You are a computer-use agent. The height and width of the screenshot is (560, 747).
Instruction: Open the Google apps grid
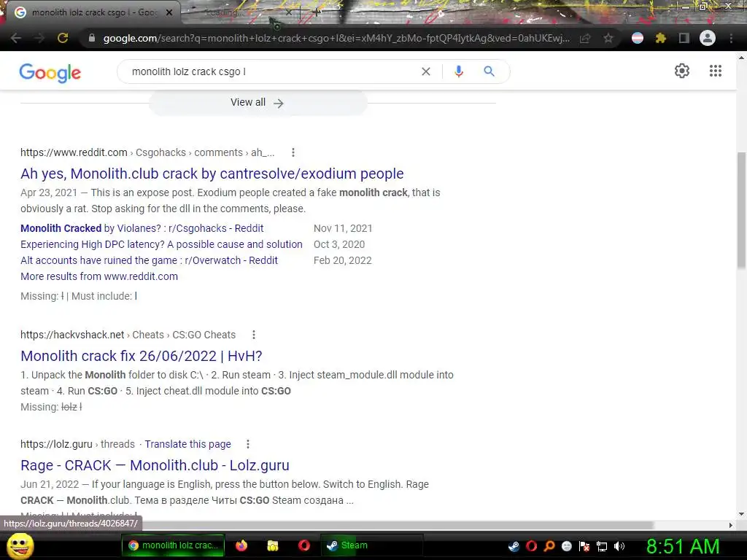[715, 71]
